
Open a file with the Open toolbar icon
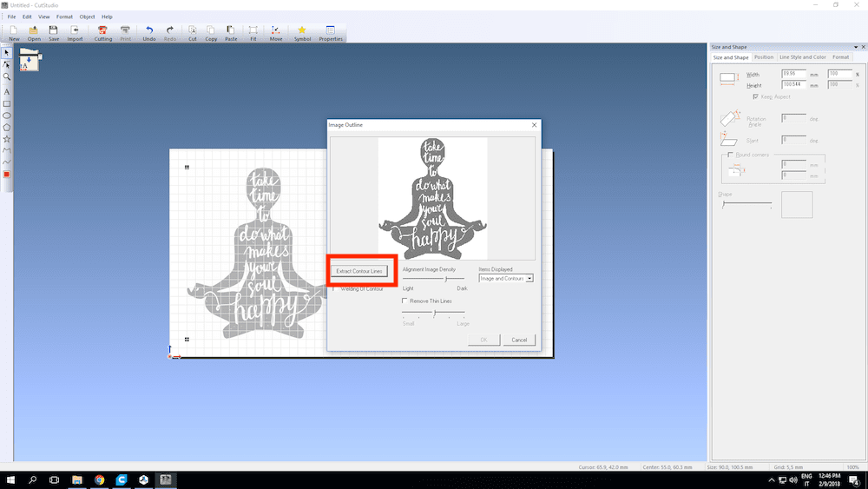[x=34, y=33]
